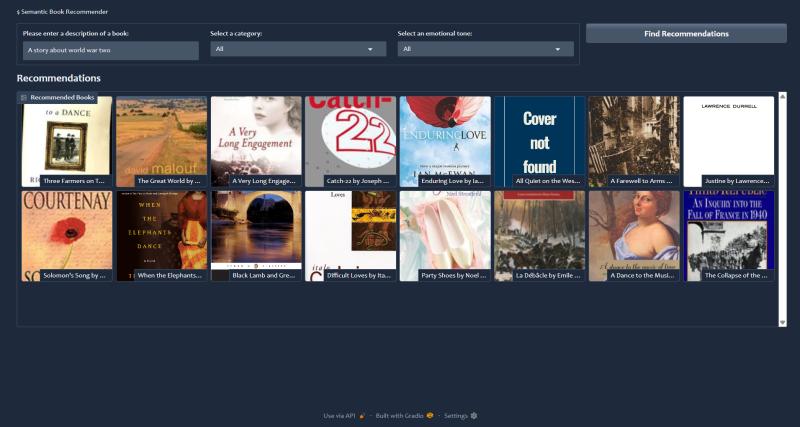Open A Dance to the Music cover

tap(634, 236)
